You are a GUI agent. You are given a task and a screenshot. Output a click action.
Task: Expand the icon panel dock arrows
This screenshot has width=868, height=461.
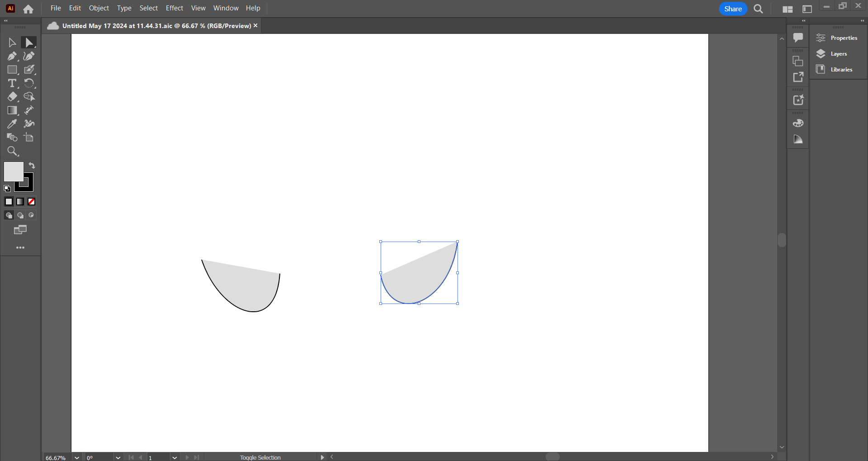804,21
